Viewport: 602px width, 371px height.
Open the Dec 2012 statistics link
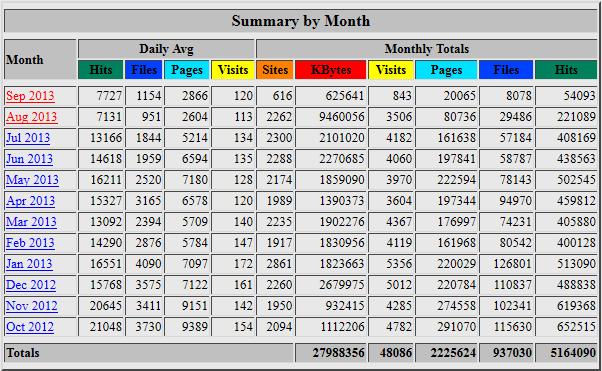click(31, 285)
